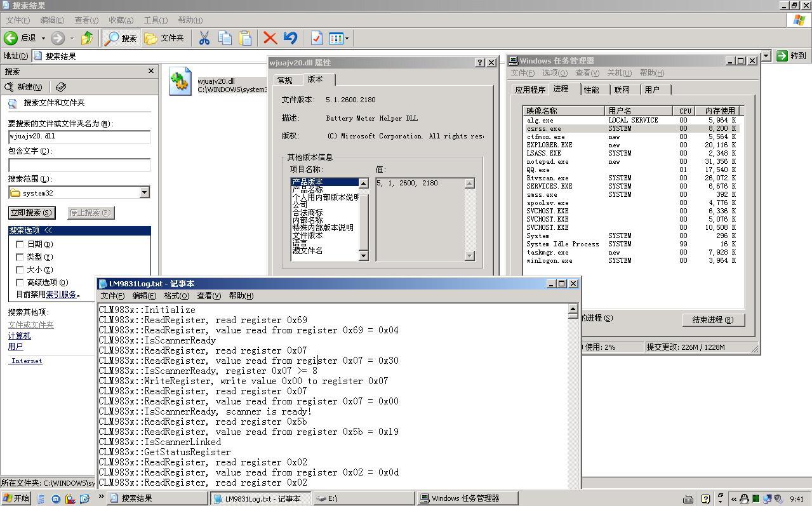This screenshot has width=812, height=506.
Task: Switch to the 性能 tab in Task Manager
Action: [x=591, y=90]
